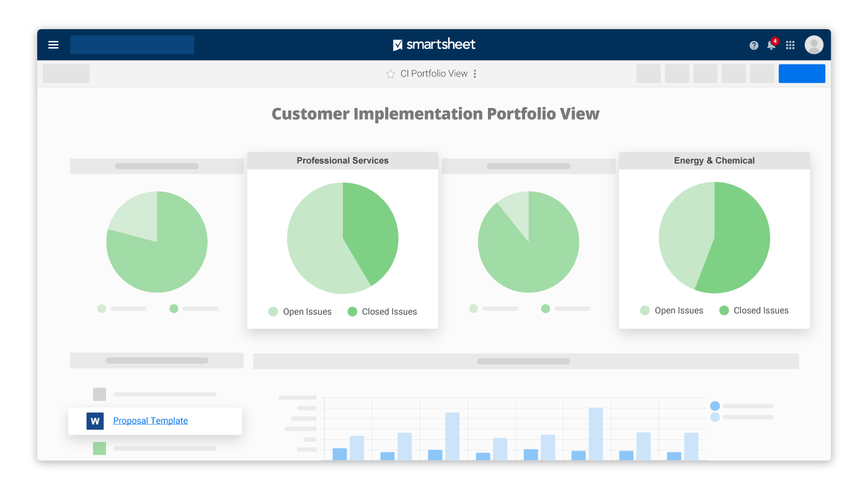Image resolution: width=868 pixels, height=489 pixels.
Task: Click the blue primary action button
Action: tap(802, 73)
